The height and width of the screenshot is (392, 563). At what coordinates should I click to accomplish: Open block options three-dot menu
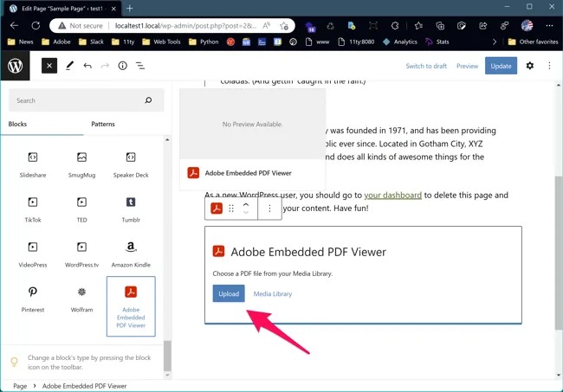[269, 209]
